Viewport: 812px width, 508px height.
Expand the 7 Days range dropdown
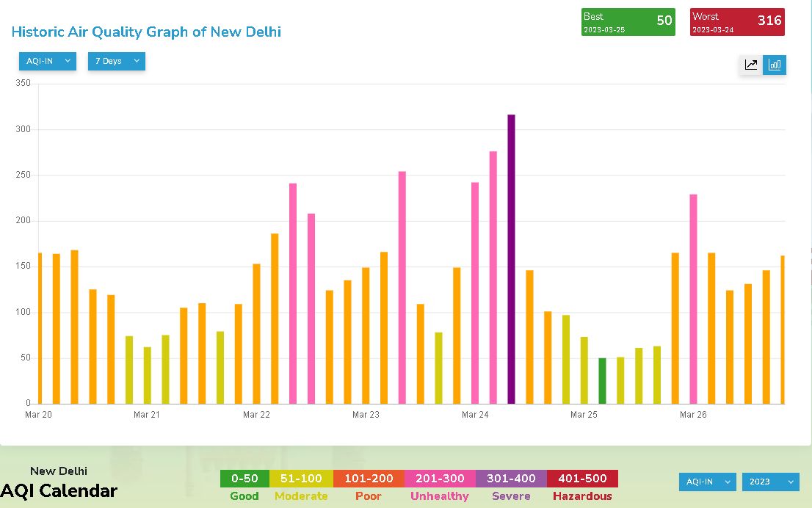[x=117, y=61]
